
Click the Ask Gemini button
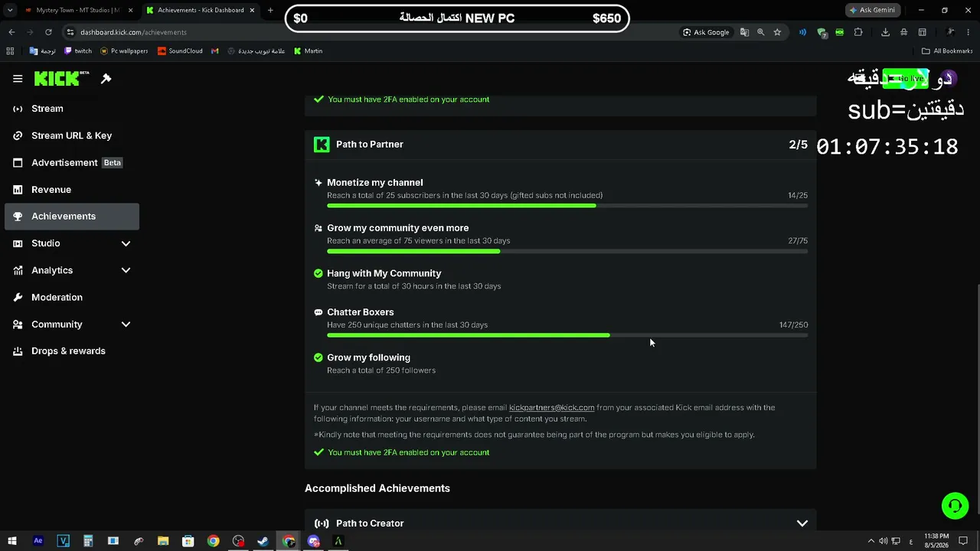click(x=872, y=10)
